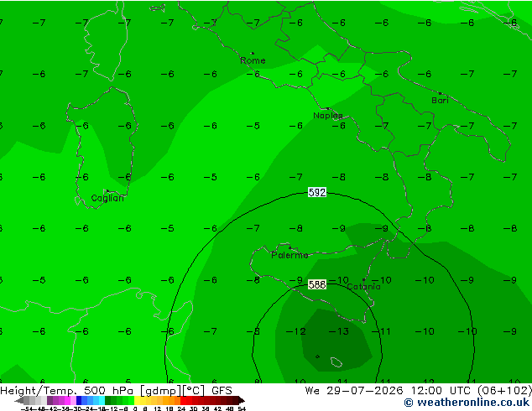Viewport: 532px width, 411px height.
Task: Click the '(06+102)' forecast run text
Action: click(x=505, y=391)
